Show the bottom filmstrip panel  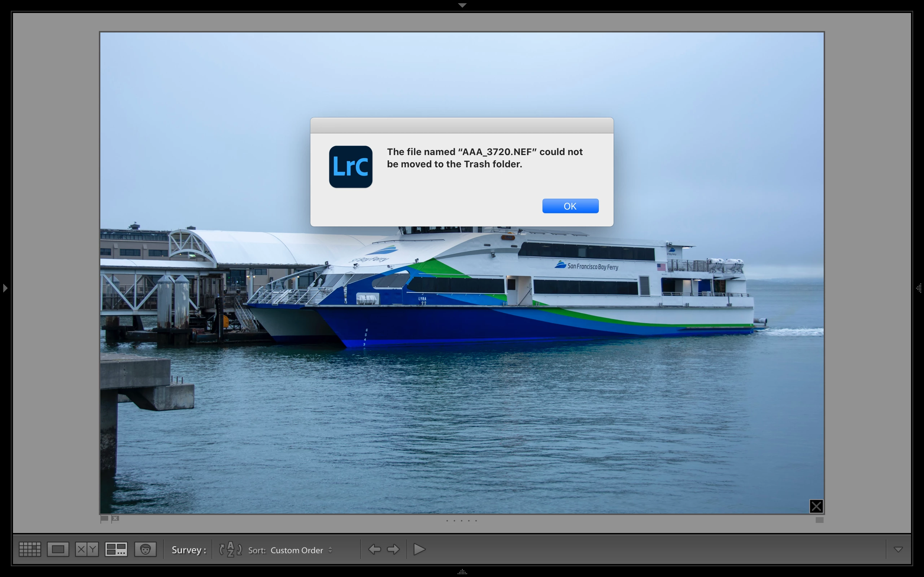pos(462,572)
